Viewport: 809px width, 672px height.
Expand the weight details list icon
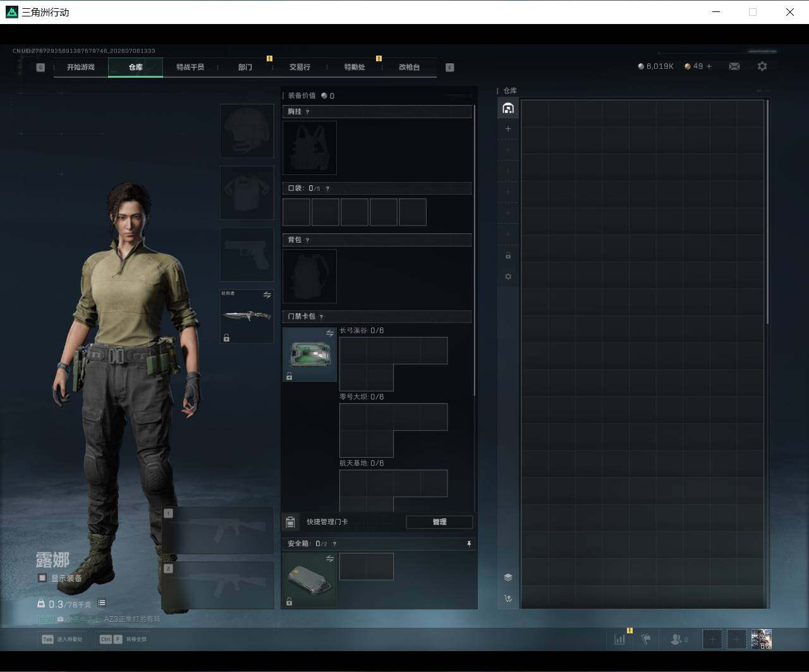pyautogui.click(x=102, y=603)
